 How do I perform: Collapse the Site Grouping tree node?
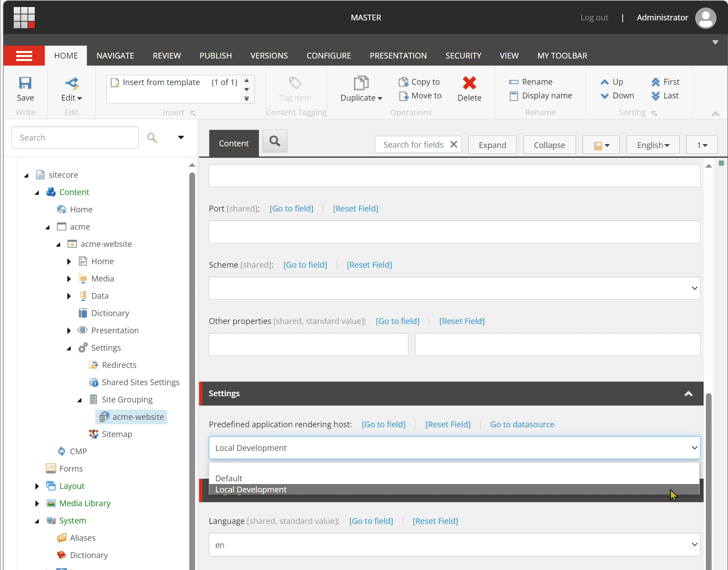pyautogui.click(x=80, y=400)
